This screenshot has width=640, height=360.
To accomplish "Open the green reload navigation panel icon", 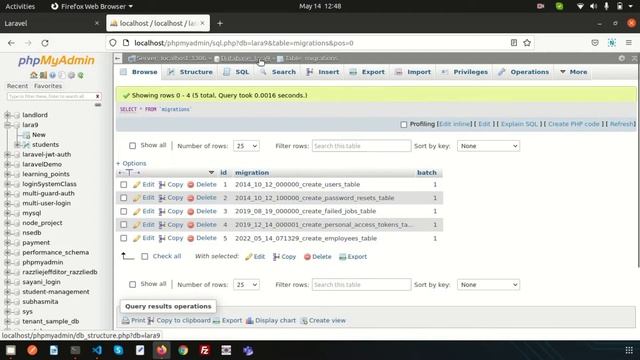I will tap(81, 75).
